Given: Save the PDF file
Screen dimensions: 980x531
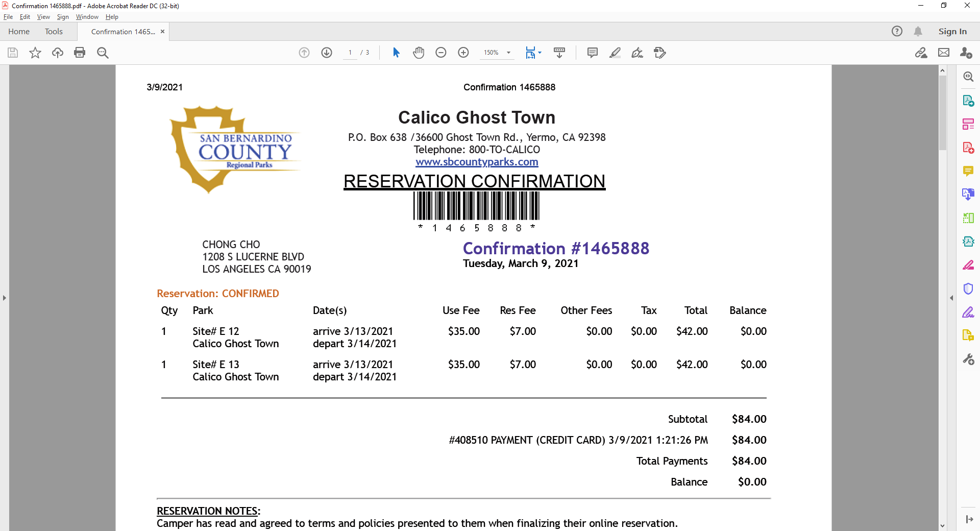Looking at the screenshot, I should click(13, 53).
